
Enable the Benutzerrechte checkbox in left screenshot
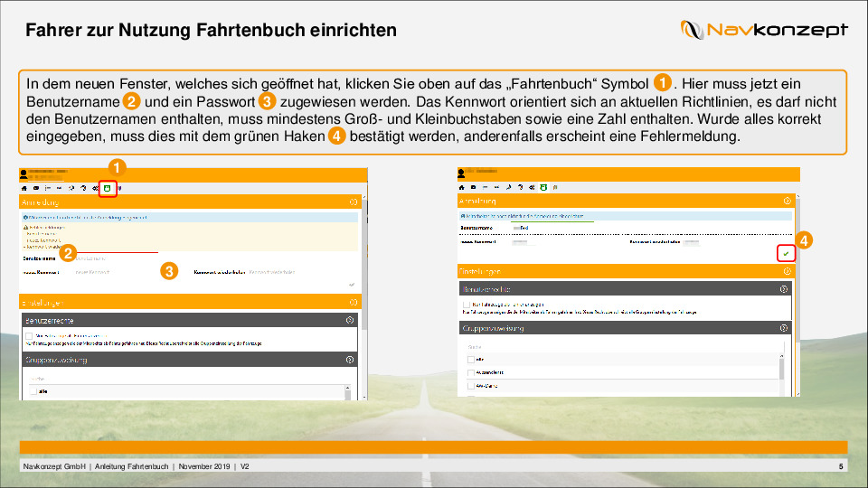point(29,335)
